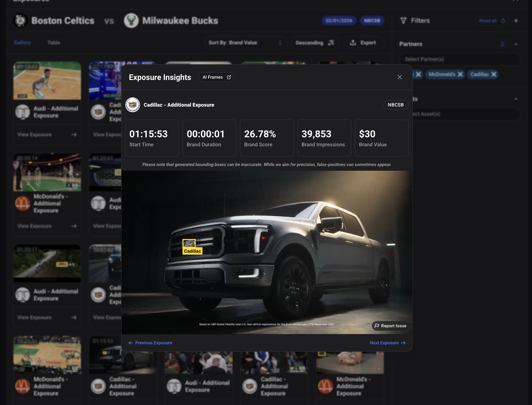The width and height of the screenshot is (532, 405).
Task: Remove the McDonald's partner chip
Action: click(460, 74)
